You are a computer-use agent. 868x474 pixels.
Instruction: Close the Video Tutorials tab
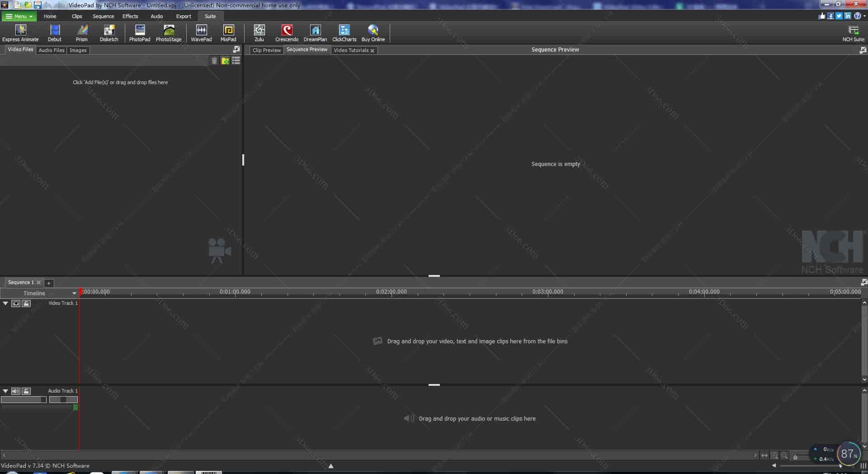click(372, 50)
